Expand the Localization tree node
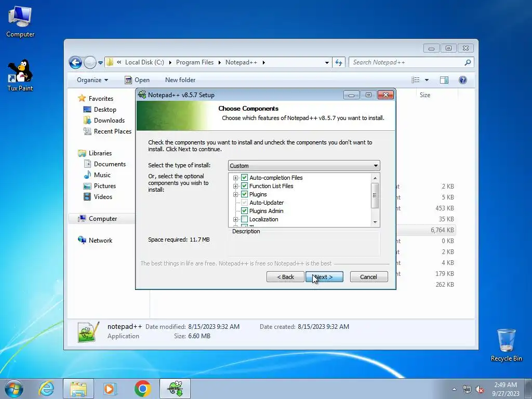The height and width of the screenshot is (399, 532). point(235,220)
